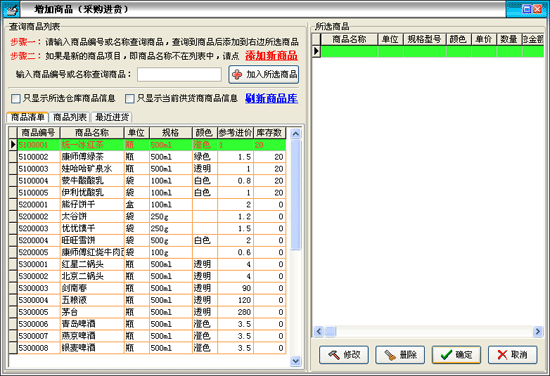Click the vertical scrollbar thumb in product list
Viewport: 550px width, 376px height.
coord(296,195)
